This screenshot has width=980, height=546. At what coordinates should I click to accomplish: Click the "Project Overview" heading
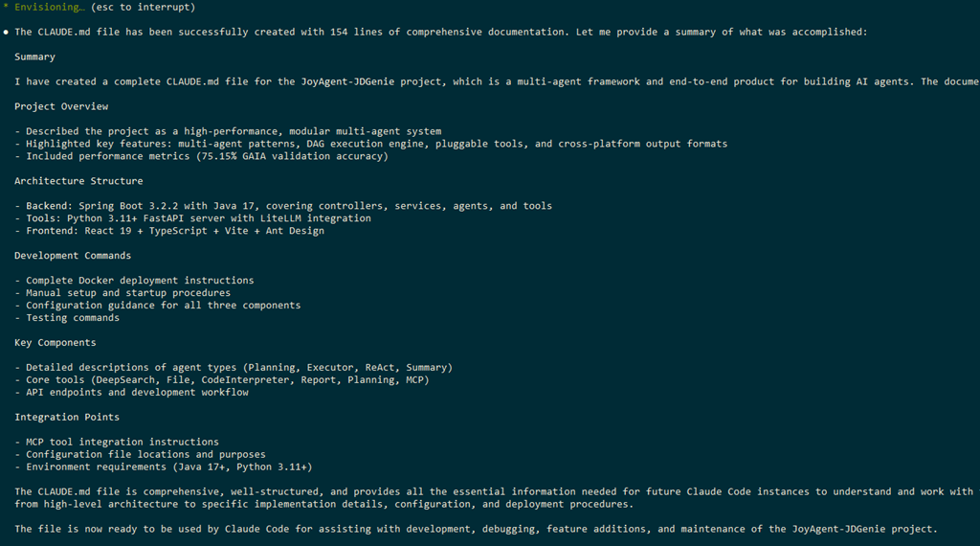click(61, 106)
